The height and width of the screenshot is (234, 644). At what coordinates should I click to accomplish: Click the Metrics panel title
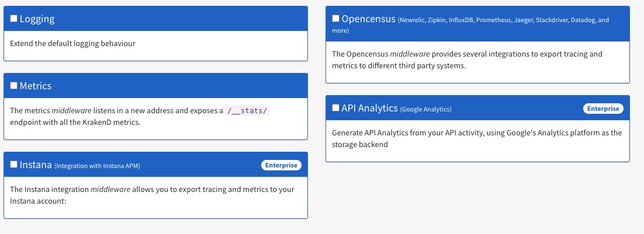pyautogui.click(x=35, y=86)
